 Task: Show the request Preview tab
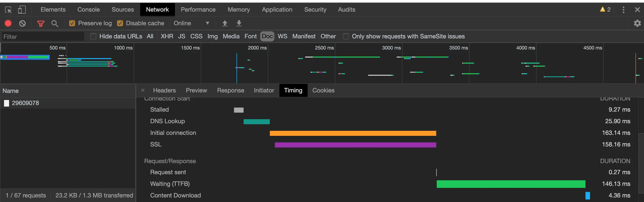point(196,90)
